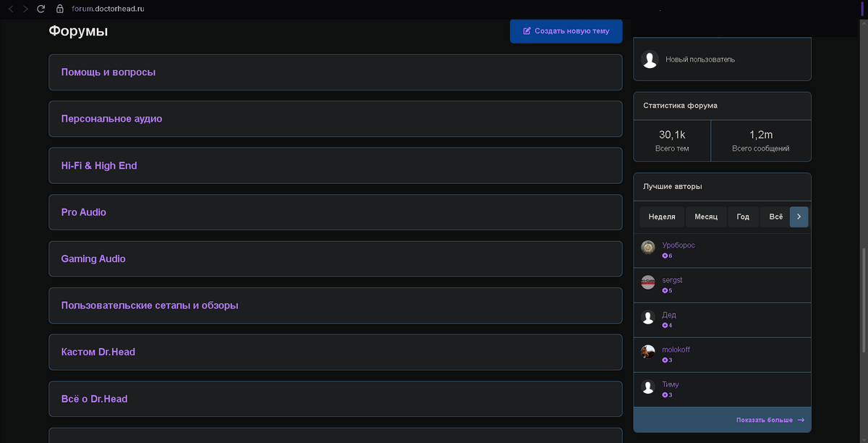
Task: Go to Gaming Audio forum
Action: [x=93, y=259]
